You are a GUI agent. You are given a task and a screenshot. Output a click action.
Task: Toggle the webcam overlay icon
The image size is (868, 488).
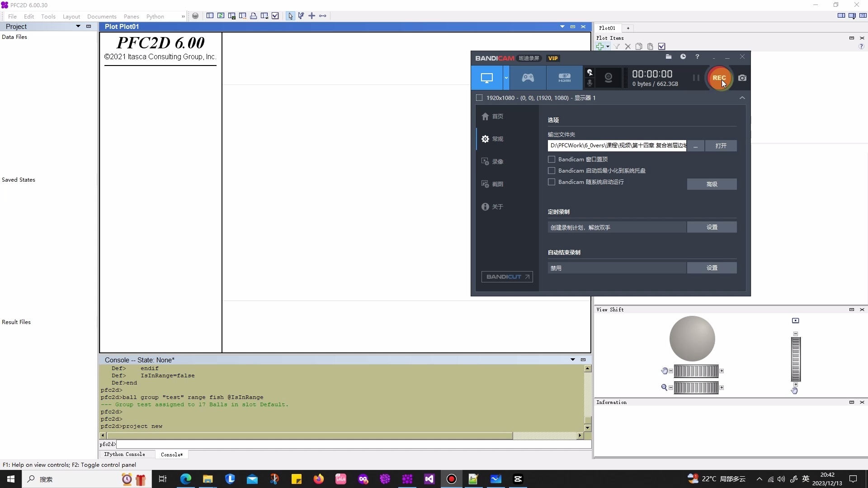pos(609,78)
